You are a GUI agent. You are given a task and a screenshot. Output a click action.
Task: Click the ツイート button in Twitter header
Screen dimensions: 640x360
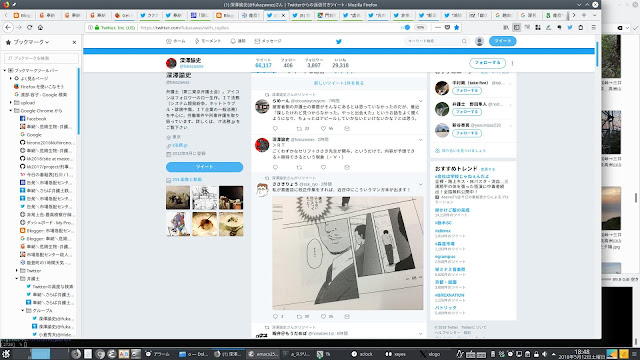[x=502, y=41]
